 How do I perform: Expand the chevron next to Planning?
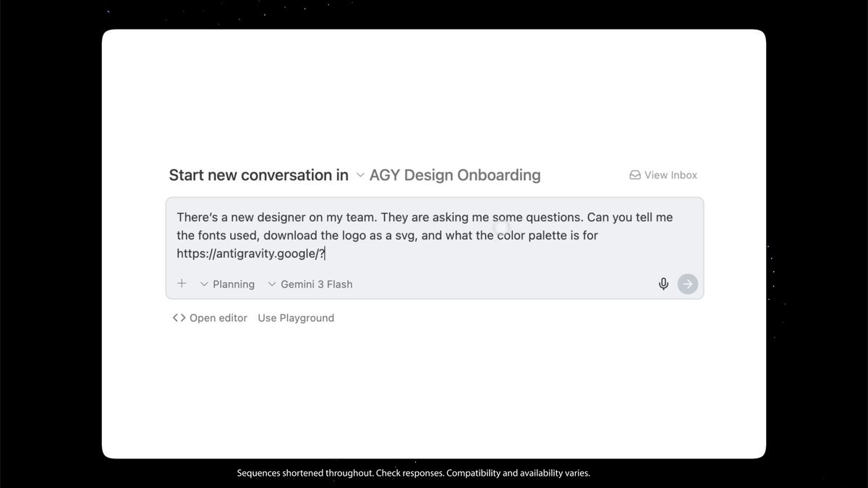tap(204, 284)
